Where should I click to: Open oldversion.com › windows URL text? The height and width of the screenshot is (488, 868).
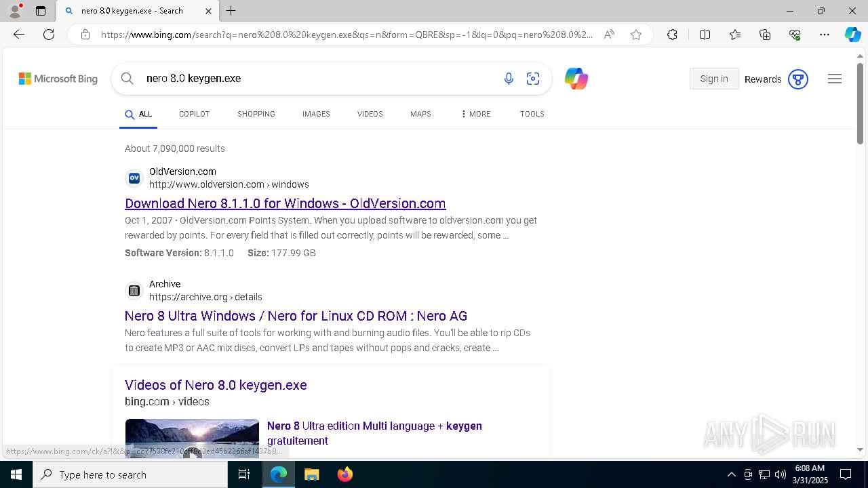click(229, 184)
